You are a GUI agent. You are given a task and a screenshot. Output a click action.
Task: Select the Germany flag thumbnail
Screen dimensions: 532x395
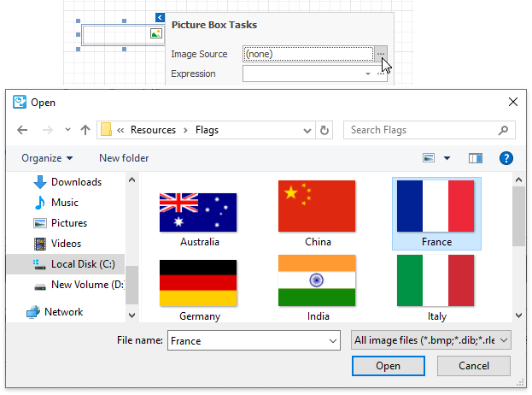(198, 284)
